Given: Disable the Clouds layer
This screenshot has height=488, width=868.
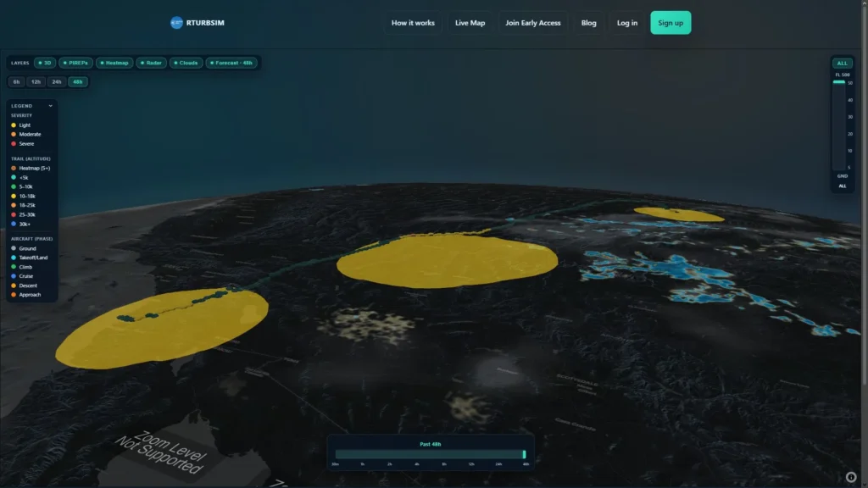Looking at the screenshot, I should tap(186, 63).
